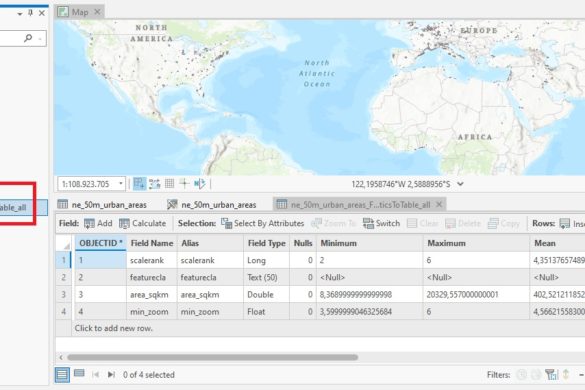Toggle show all records view
This screenshot has width=585, height=390.
coord(62,374)
